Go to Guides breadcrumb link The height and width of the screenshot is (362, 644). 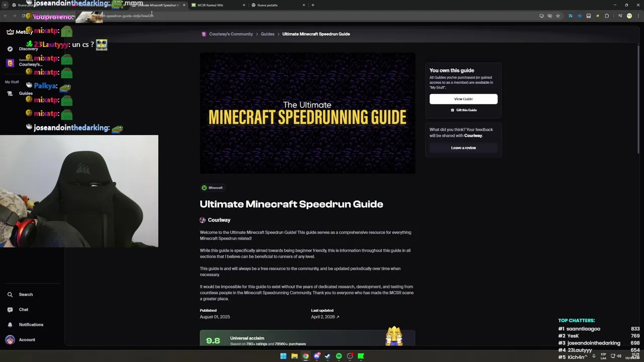point(268,34)
